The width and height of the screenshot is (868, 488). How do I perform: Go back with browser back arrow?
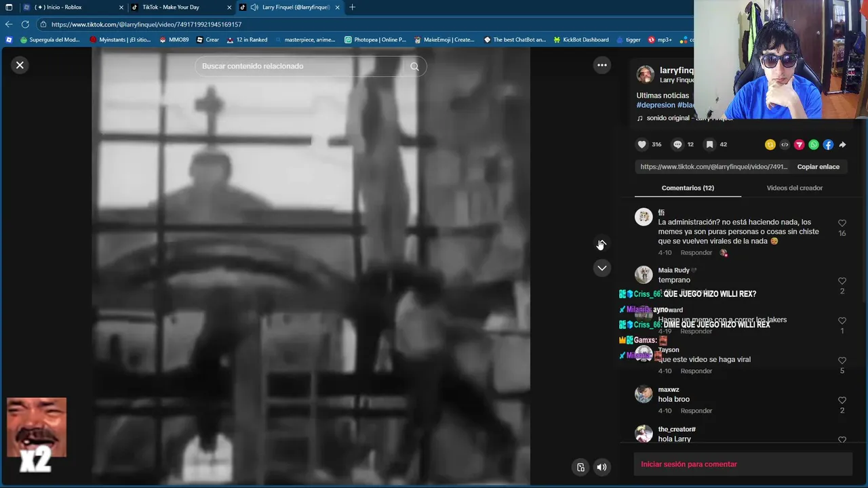coord(9,24)
